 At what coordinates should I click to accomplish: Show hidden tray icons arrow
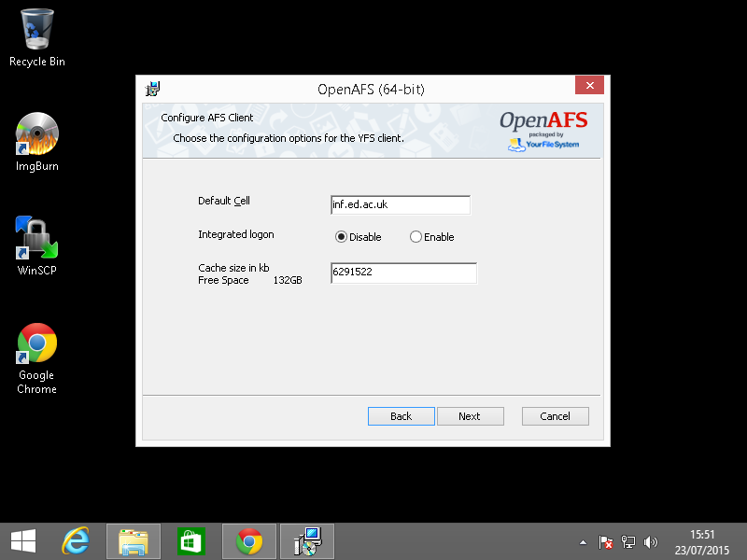point(583,542)
